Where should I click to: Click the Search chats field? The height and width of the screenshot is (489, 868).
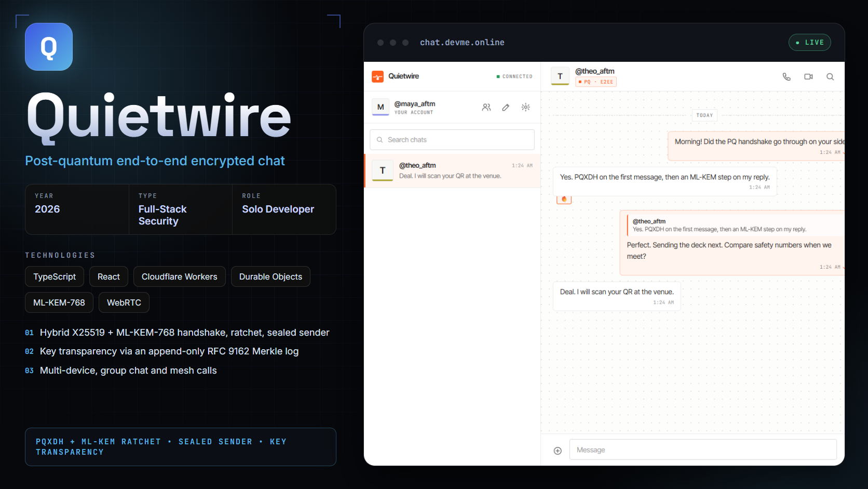452,140
